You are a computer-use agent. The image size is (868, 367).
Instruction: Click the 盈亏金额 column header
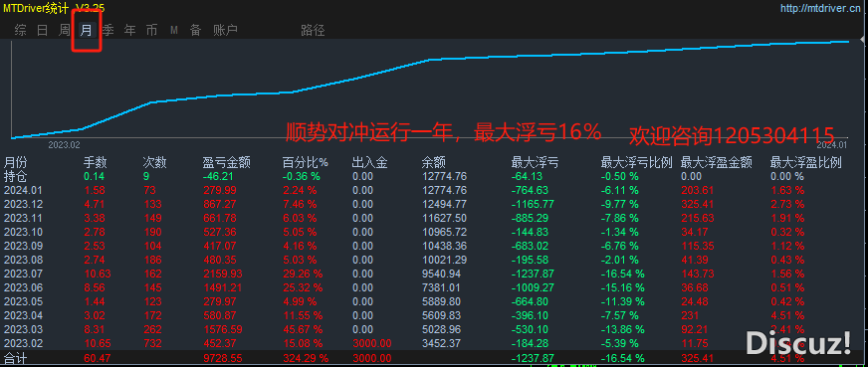(226, 162)
